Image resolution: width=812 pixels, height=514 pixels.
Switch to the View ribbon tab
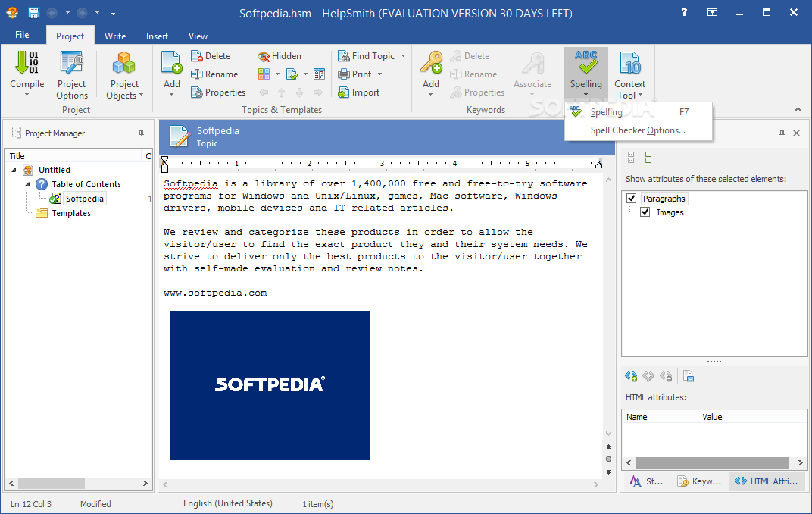(x=198, y=36)
